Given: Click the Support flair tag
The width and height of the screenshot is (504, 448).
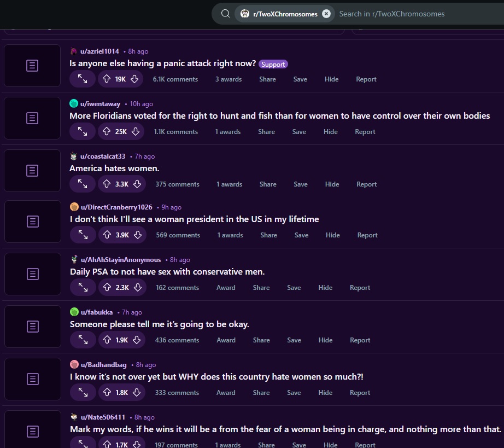Looking at the screenshot, I should coord(273,65).
